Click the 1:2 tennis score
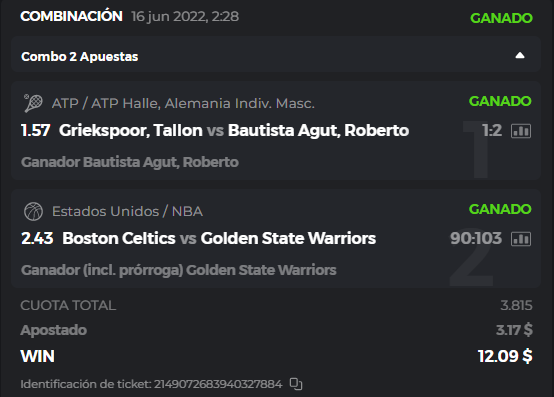This screenshot has width=554, height=397. click(492, 130)
